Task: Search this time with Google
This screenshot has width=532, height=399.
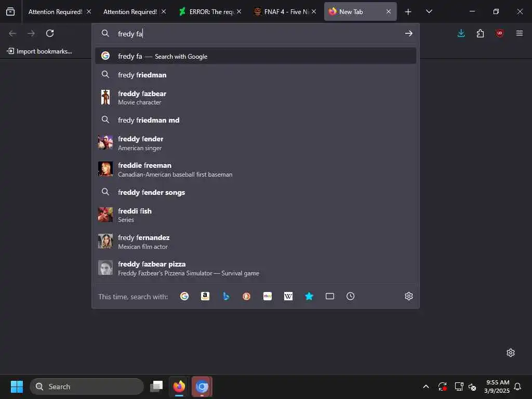Action: coord(184,296)
